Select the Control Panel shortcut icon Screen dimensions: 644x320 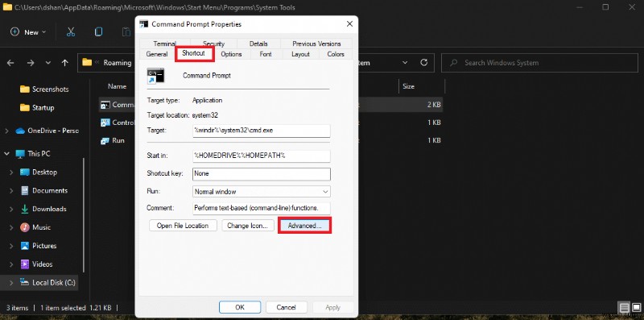(105, 123)
